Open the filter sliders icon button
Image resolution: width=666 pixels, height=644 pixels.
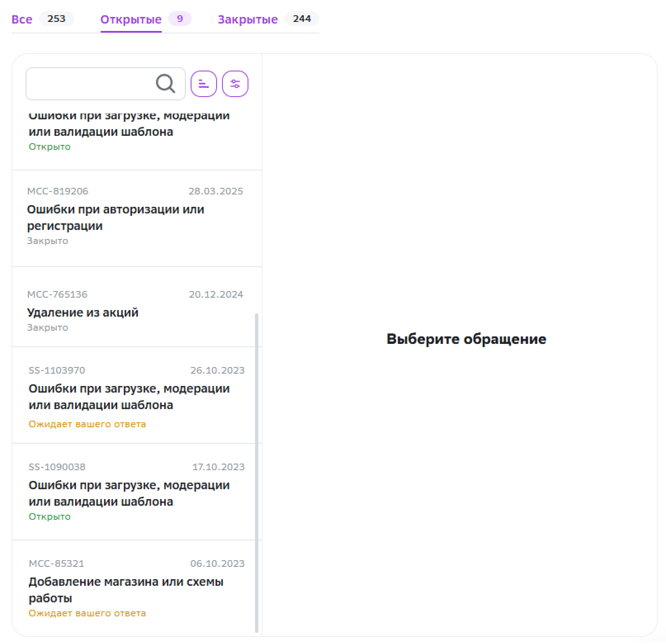(x=235, y=84)
